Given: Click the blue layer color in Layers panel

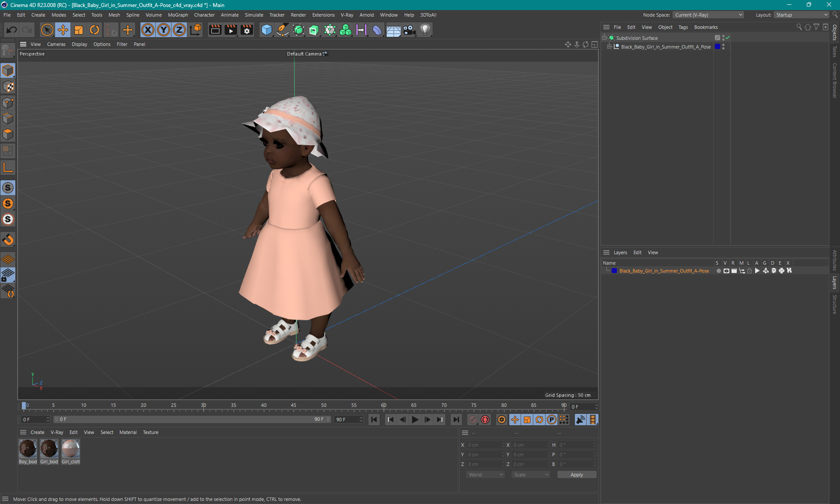Looking at the screenshot, I should click(x=614, y=271).
